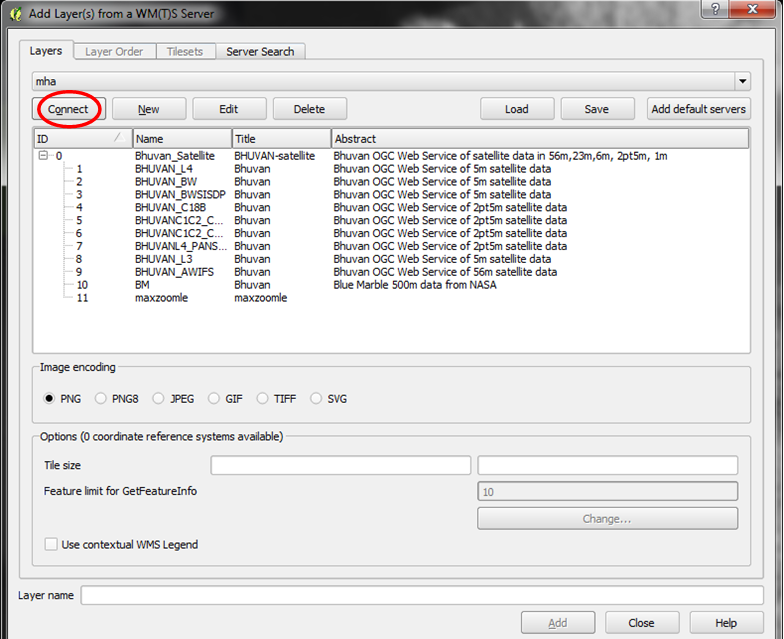Open the Layer Order tab

(114, 52)
